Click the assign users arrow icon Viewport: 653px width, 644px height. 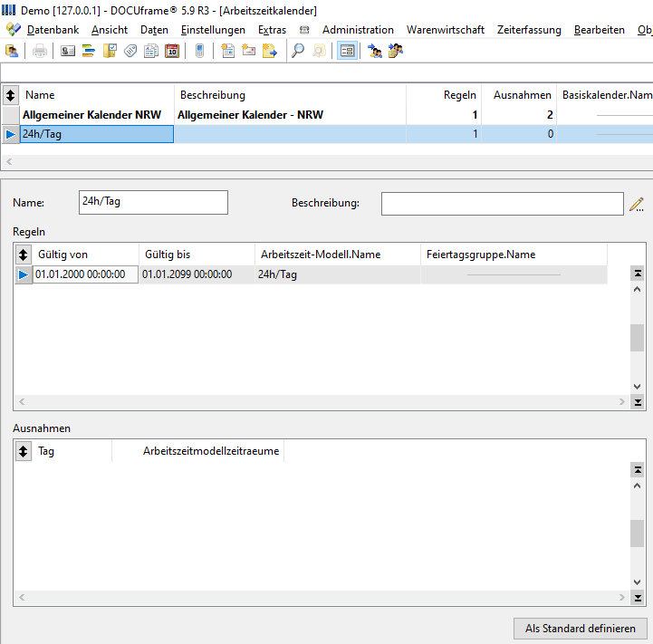(375, 52)
